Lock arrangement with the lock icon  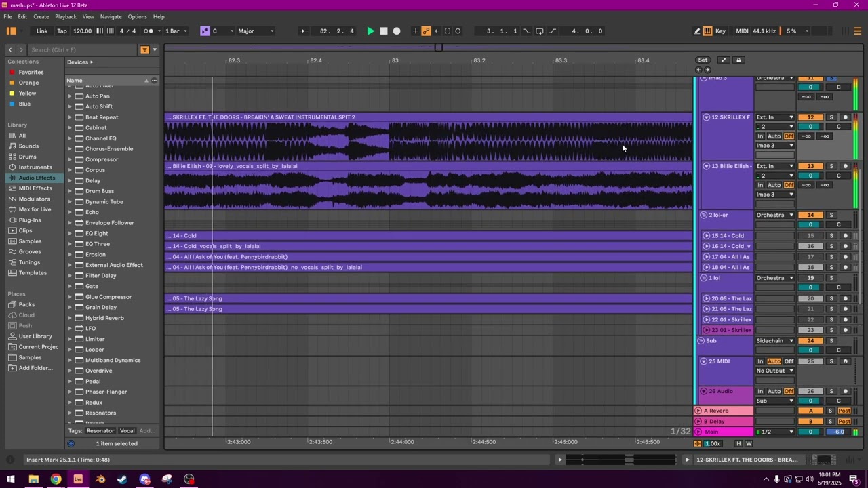coord(738,60)
